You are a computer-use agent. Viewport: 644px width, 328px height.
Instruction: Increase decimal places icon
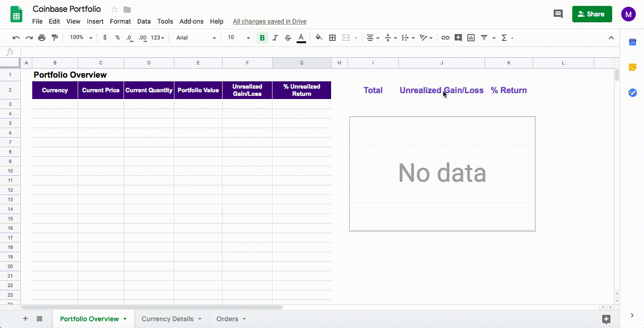coord(142,38)
